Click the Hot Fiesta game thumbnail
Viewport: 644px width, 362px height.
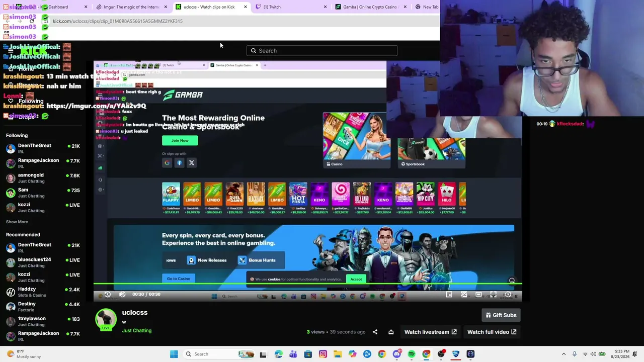point(298,195)
